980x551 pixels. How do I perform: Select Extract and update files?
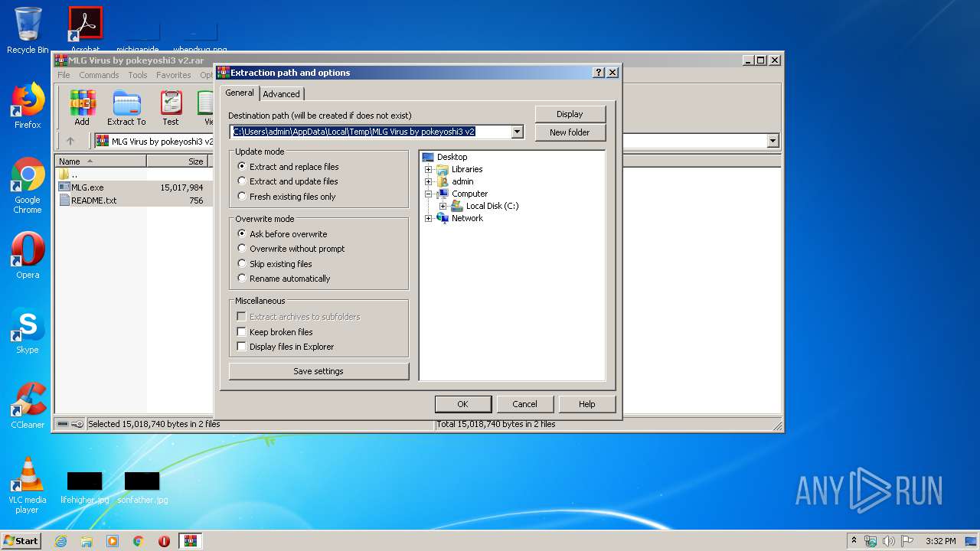pos(287,181)
